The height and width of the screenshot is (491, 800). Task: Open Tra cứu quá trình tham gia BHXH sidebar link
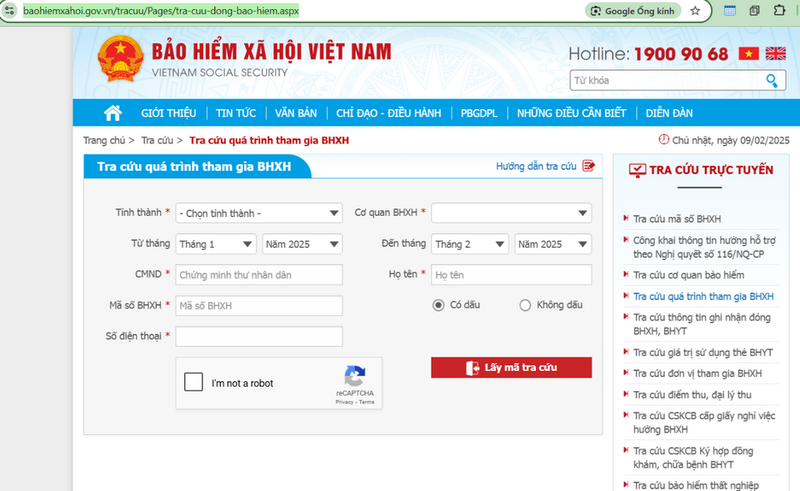point(704,297)
